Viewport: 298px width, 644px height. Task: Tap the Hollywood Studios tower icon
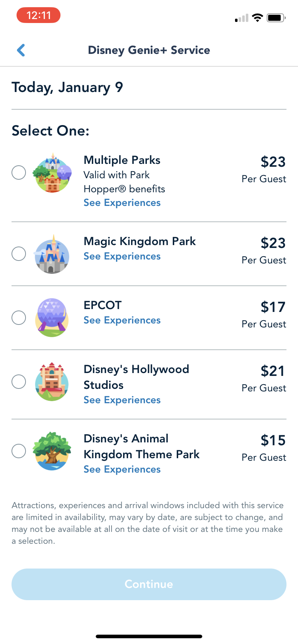(52, 382)
